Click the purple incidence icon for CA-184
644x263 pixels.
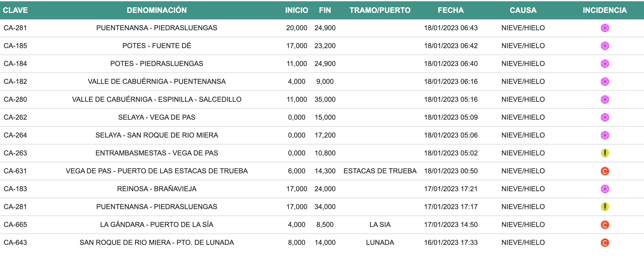point(605,64)
